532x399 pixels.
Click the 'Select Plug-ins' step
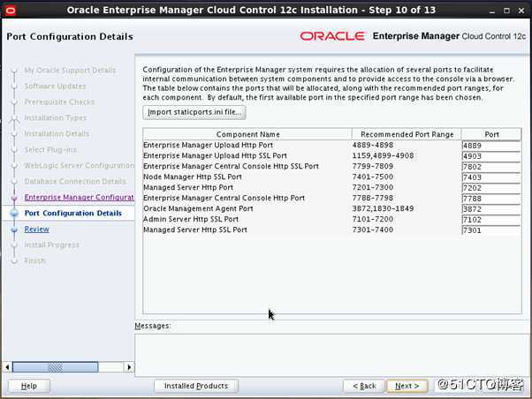coord(50,149)
